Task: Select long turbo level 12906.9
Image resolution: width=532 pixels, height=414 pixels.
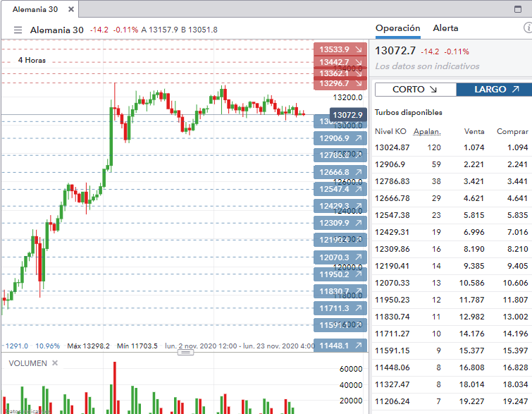Action: point(340,138)
